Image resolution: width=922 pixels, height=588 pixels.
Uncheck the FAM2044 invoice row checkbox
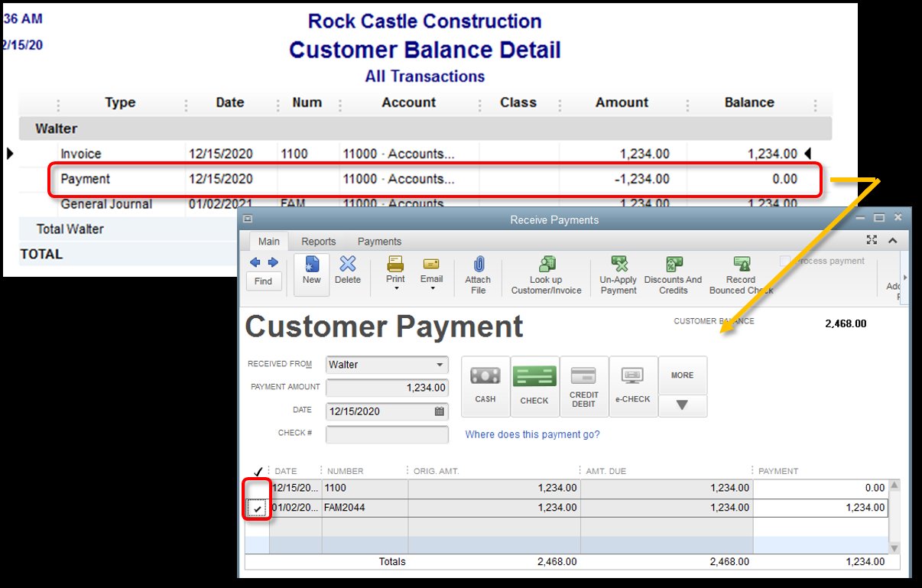257,508
